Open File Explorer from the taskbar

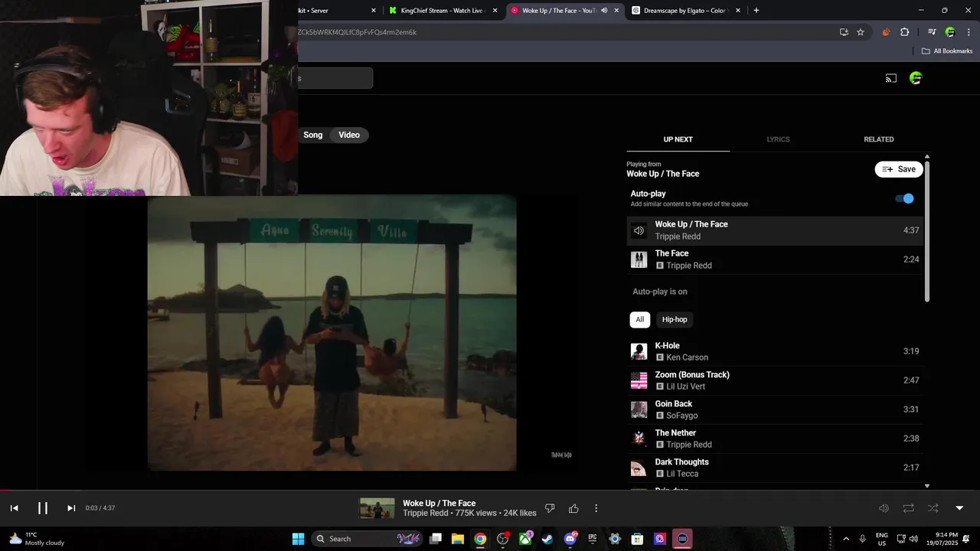[x=457, y=539]
